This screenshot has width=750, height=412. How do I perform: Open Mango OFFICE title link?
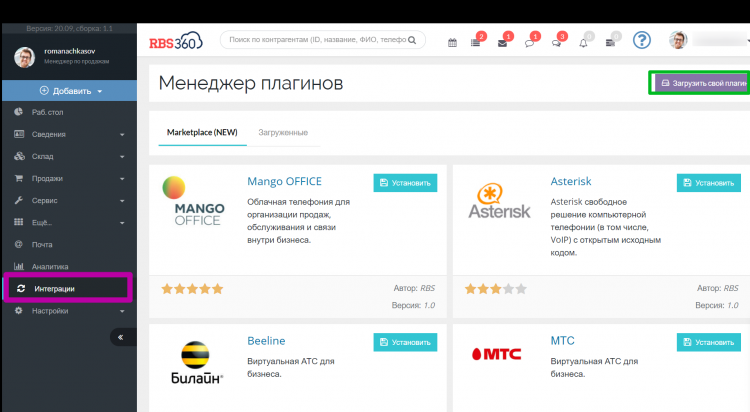coord(284,181)
